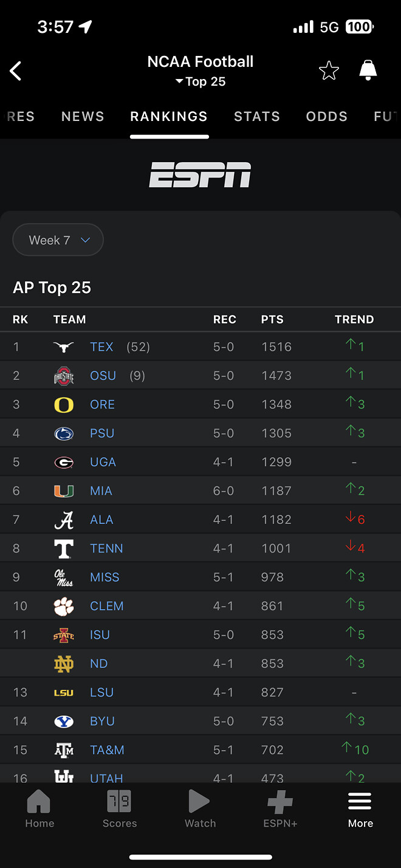The height and width of the screenshot is (868, 401).
Task: Tap the ESPN logo banner
Action: pyautogui.click(x=200, y=175)
